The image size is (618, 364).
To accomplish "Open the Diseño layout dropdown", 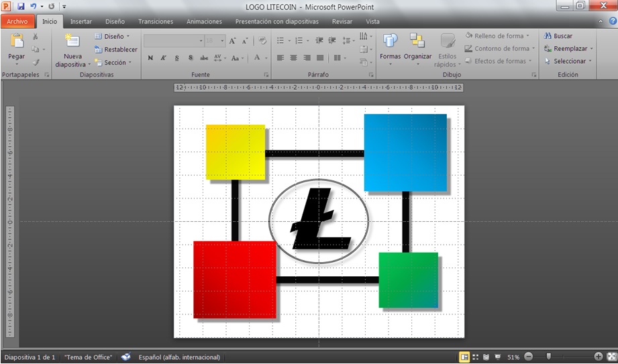I will pos(112,36).
